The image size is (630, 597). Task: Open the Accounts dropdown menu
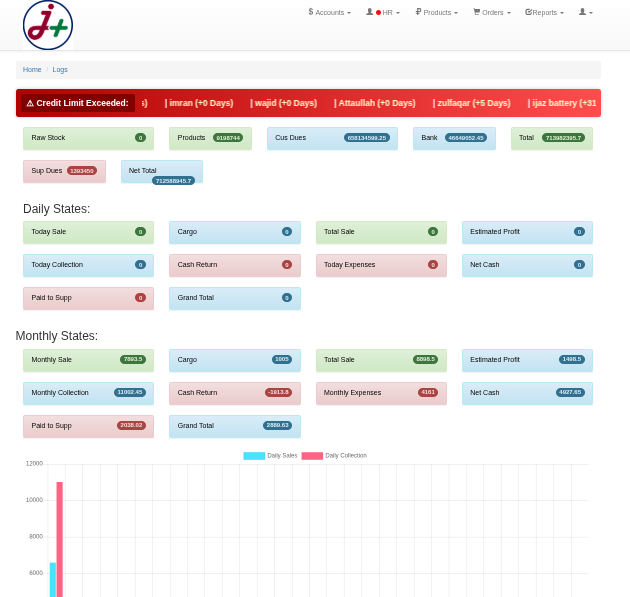(329, 12)
